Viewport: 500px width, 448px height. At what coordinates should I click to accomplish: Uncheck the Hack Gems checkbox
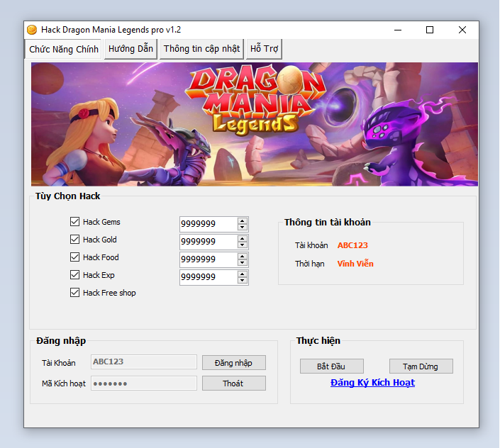pos(75,222)
